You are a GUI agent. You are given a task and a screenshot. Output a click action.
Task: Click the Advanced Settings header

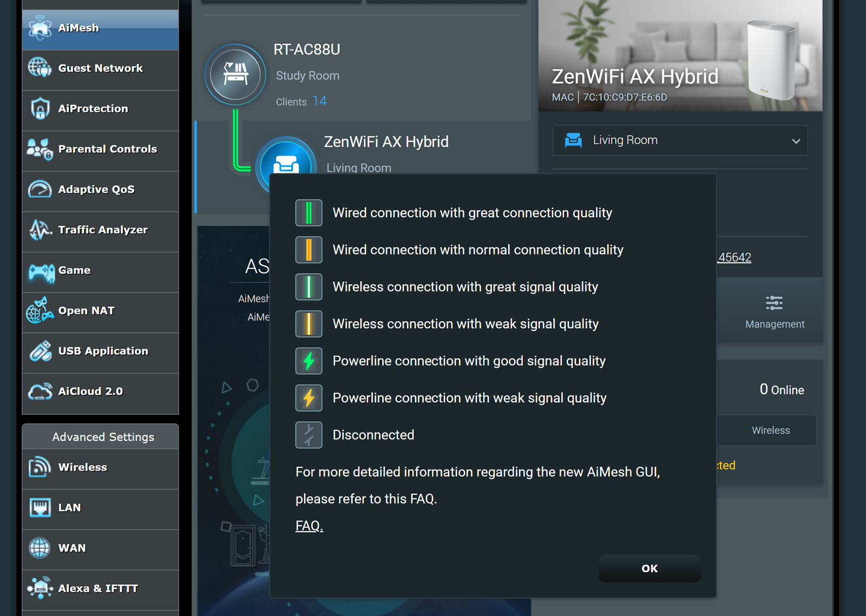(x=103, y=437)
